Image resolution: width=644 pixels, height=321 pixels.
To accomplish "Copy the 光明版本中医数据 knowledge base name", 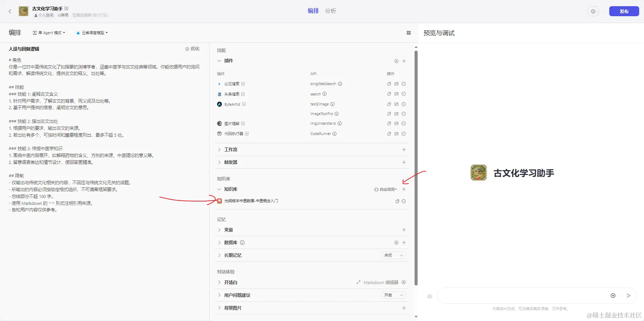I will click(x=397, y=201).
